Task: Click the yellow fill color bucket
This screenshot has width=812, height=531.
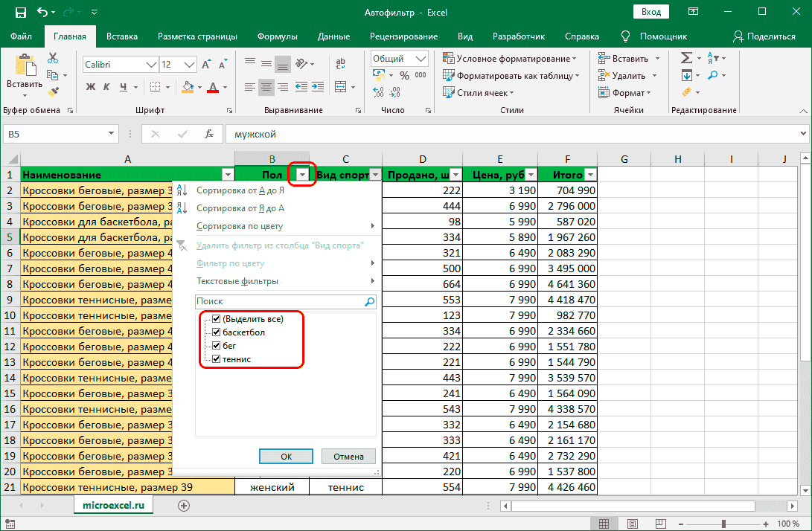Action: tap(188, 87)
